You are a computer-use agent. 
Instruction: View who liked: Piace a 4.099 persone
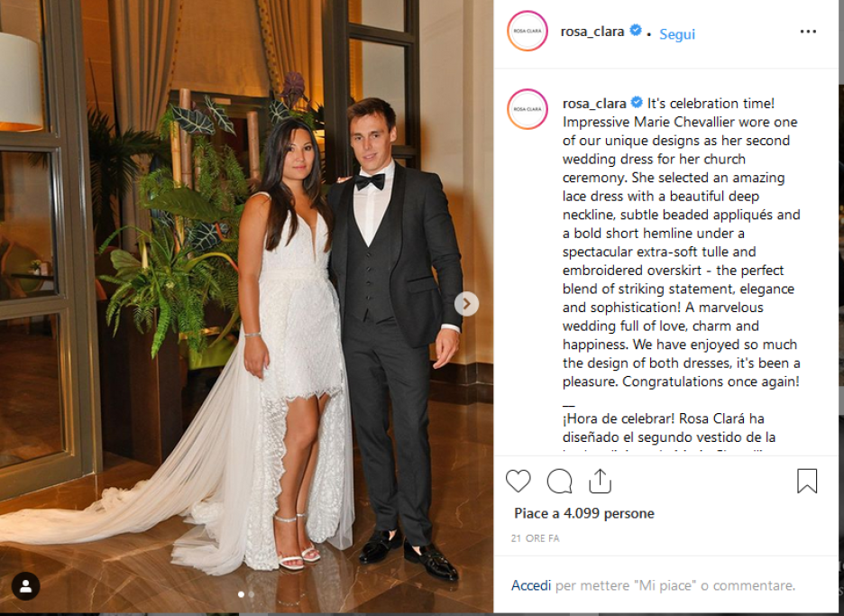(x=584, y=513)
